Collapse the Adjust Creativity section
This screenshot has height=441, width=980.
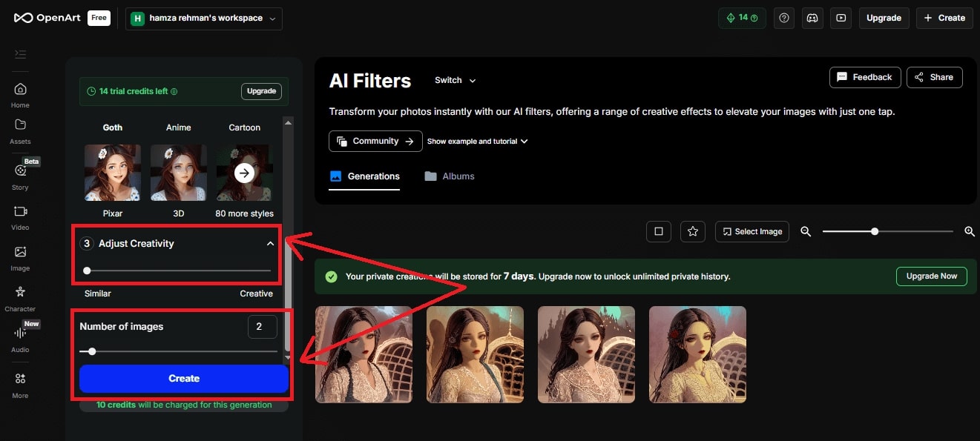(x=270, y=242)
